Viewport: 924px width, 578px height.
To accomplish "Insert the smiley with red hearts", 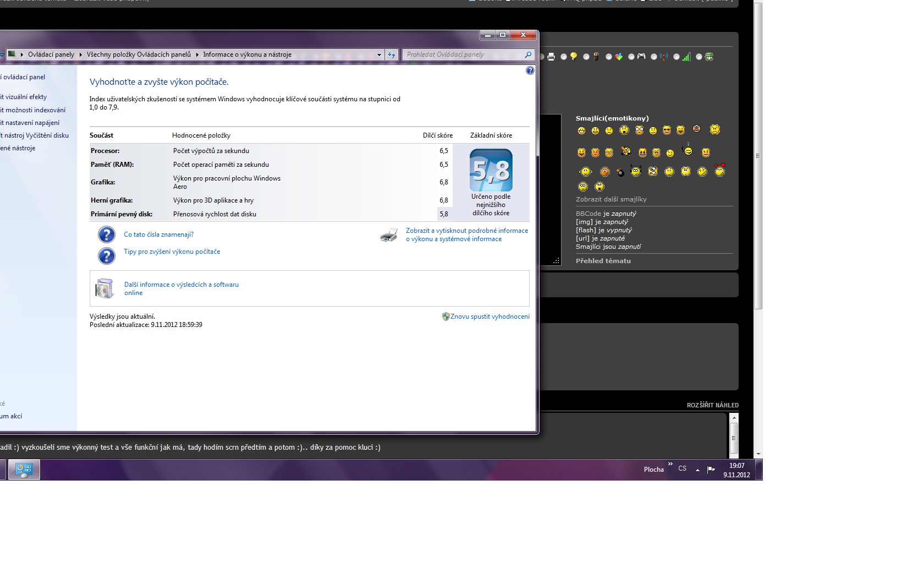I will (720, 169).
